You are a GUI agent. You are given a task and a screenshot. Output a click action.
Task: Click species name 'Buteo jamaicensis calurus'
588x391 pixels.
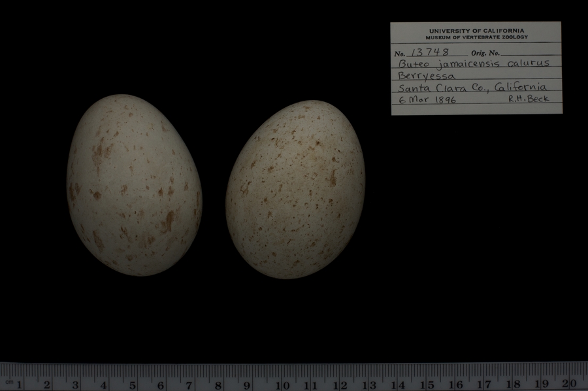(473, 63)
